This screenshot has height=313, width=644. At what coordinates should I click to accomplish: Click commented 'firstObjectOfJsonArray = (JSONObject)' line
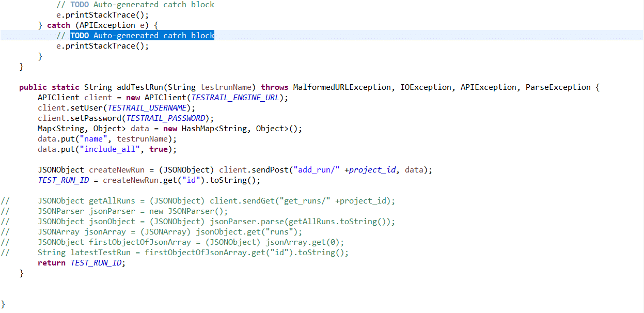[172, 242]
